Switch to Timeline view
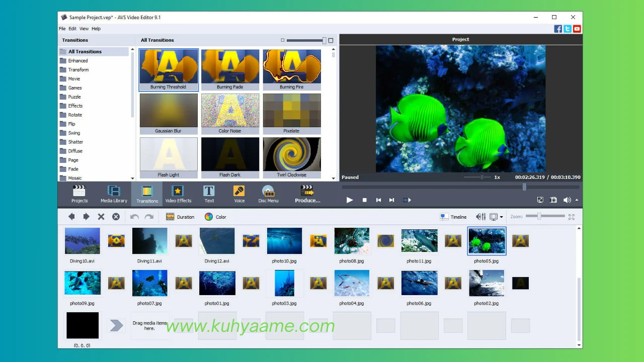 point(453,217)
